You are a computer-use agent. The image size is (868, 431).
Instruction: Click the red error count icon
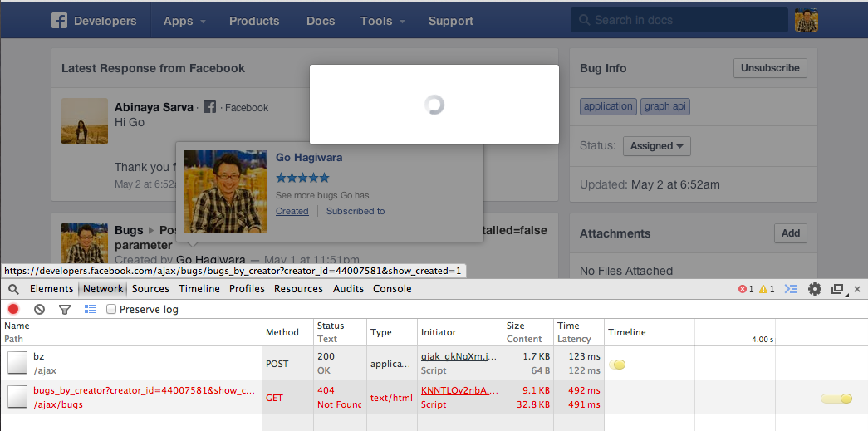click(743, 289)
